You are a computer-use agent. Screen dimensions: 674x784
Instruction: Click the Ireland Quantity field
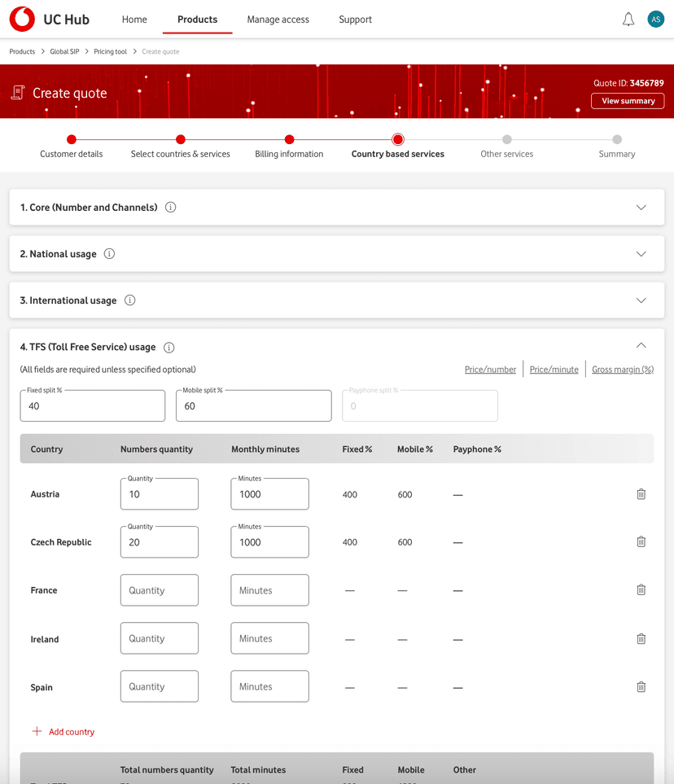(x=159, y=638)
